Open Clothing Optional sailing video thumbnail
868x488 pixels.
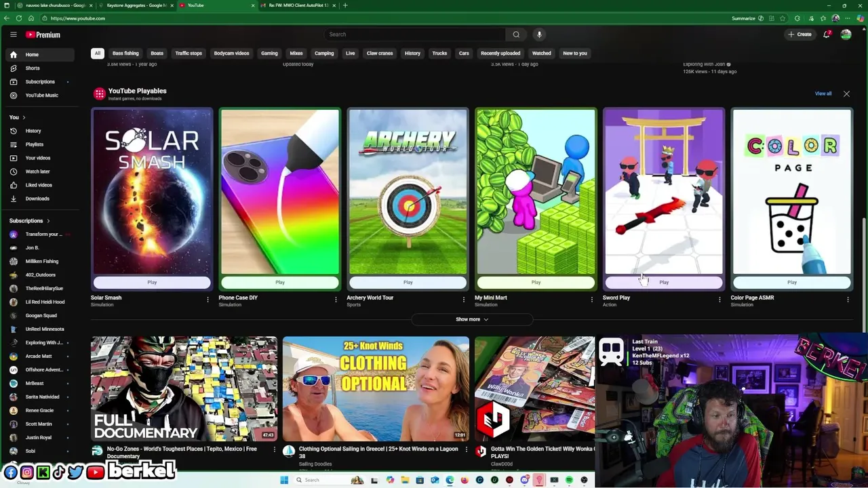point(376,388)
